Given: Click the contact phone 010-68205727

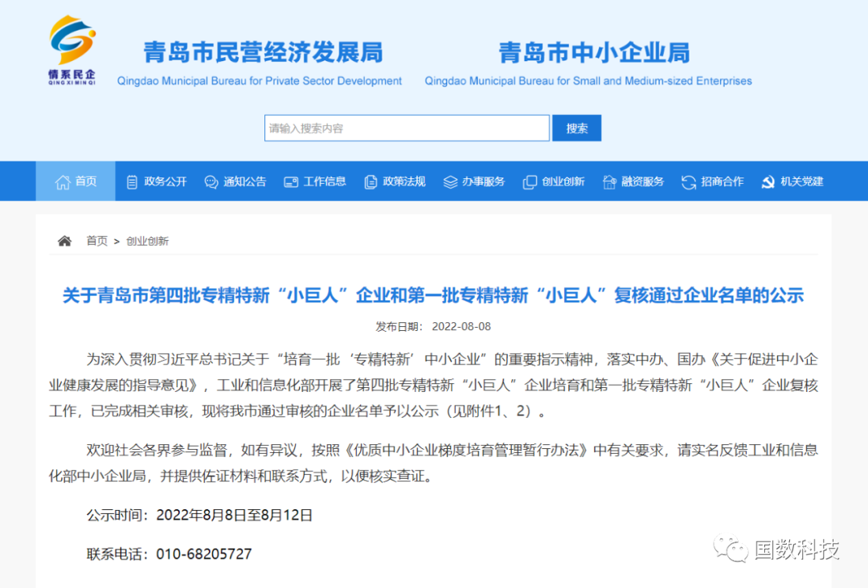Looking at the screenshot, I should click(203, 554).
